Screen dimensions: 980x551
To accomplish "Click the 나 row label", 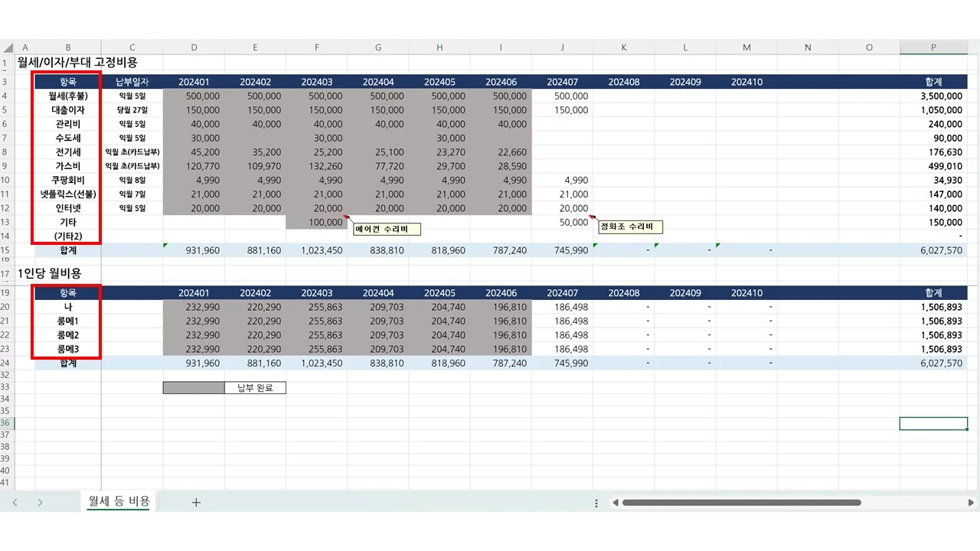I will (x=68, y=307).
